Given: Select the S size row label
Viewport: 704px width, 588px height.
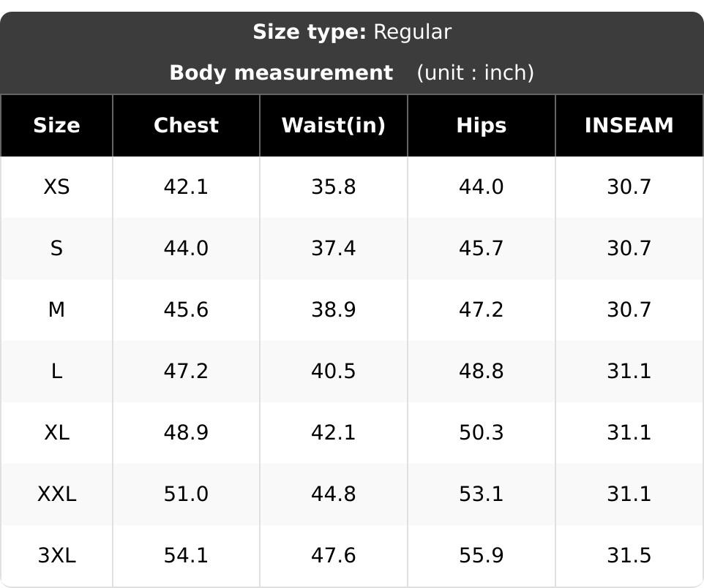Looking at the screenshot, I should pyautogui.click(x=56, y=248).
